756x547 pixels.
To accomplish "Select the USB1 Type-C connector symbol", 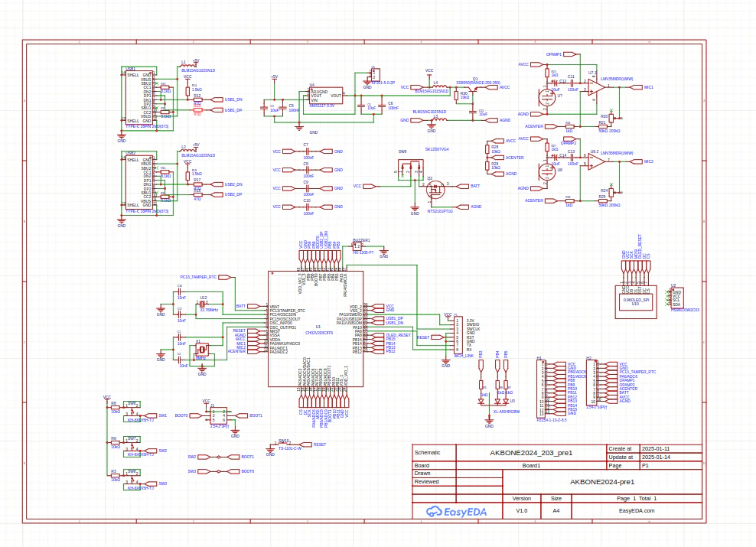I will 139,97.
